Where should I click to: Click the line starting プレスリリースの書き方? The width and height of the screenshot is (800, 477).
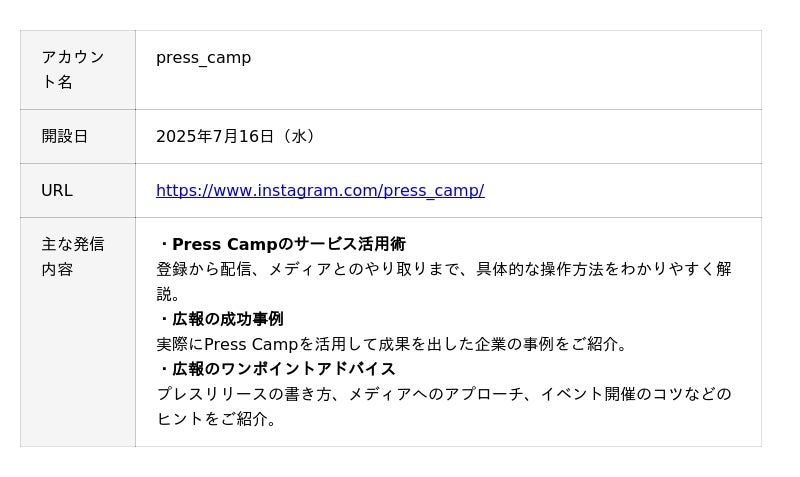click(444, 394)
